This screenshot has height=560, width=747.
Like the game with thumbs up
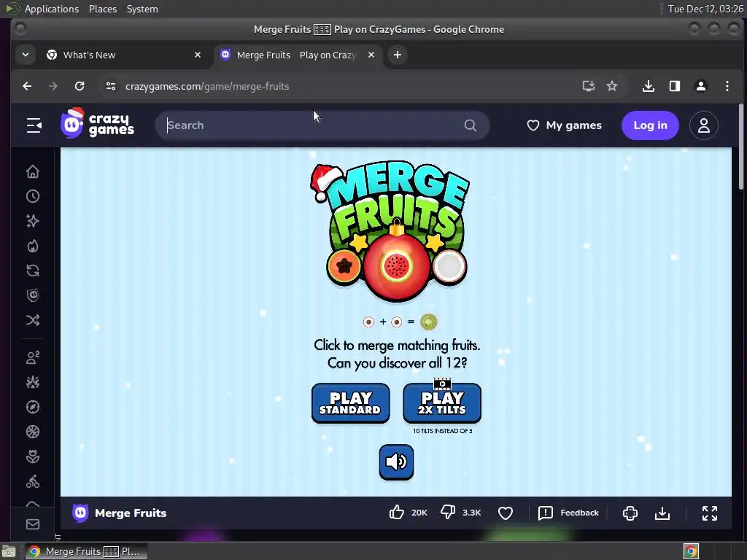(396, 513)
